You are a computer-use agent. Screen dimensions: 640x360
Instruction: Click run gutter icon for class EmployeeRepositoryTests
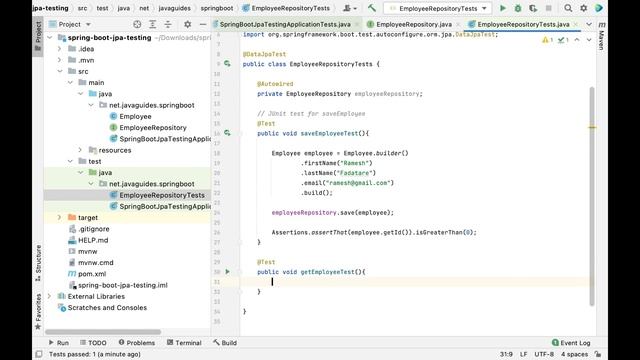coord(227,64)
